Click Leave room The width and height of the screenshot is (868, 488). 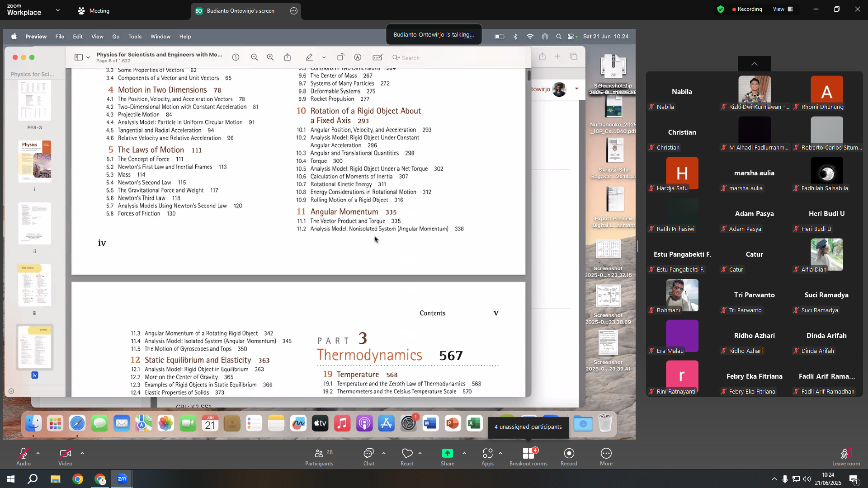point(846,456)
